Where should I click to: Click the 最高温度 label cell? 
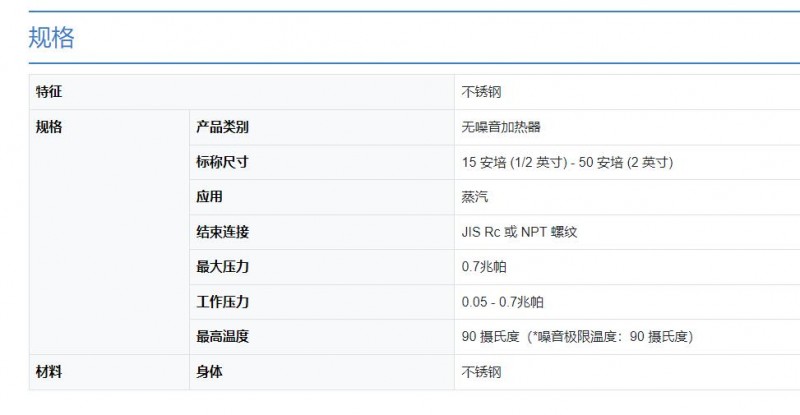(322, 337)
